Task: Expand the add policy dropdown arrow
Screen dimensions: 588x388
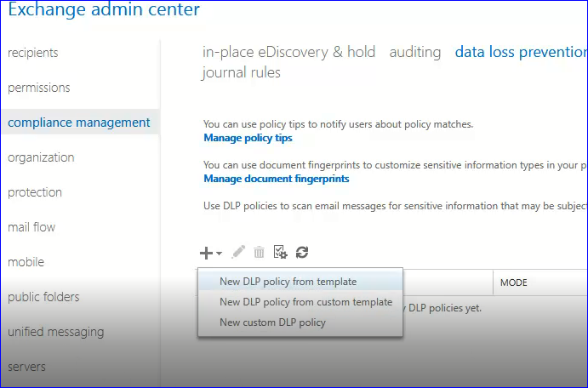Action: (x=220, y=254)
